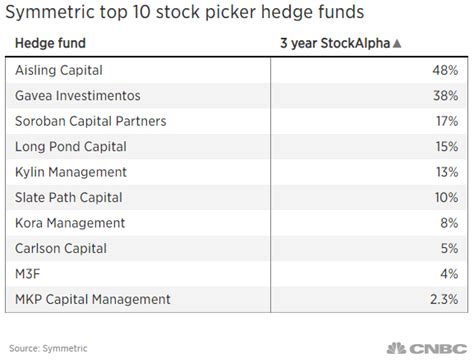Select the Kora Management row
This screenshot has height=363, width=474.
click(236, 223)
